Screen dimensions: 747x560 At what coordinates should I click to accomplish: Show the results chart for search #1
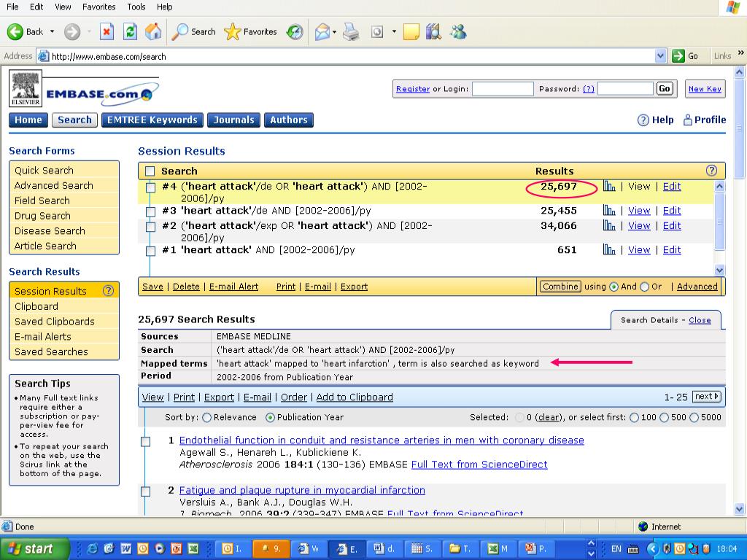tap(609, 249)
